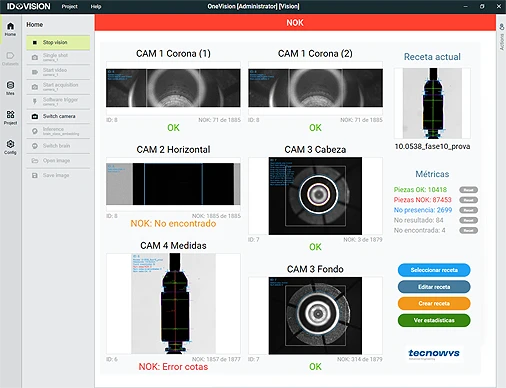
Task: Click the red NOK status banner
Action: pos(295,23)
